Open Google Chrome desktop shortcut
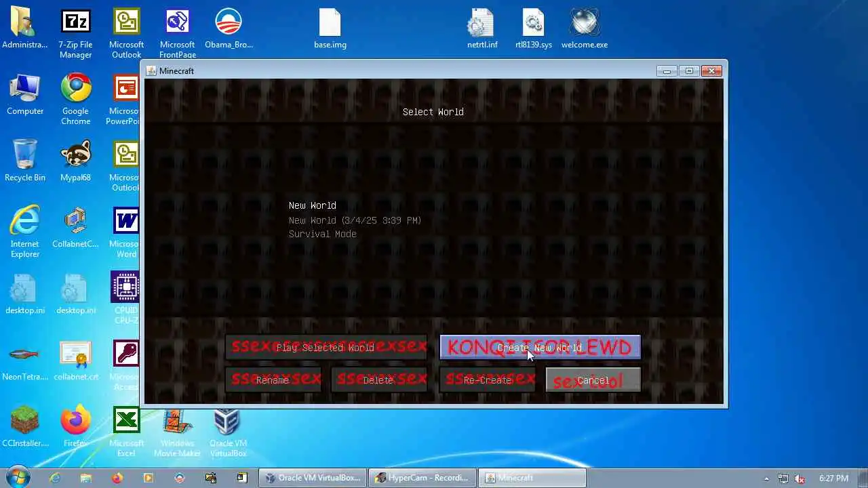Viewport: 868px width, 488px height. 75,100
